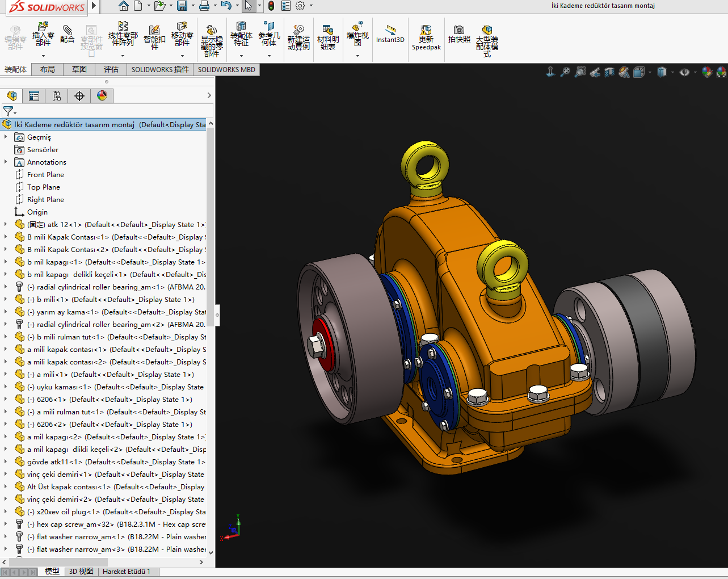Click the Zoom to Fit magnifier icon
Image resolution: width=728 pixels, height=579 pixels.
coord(565,72)
